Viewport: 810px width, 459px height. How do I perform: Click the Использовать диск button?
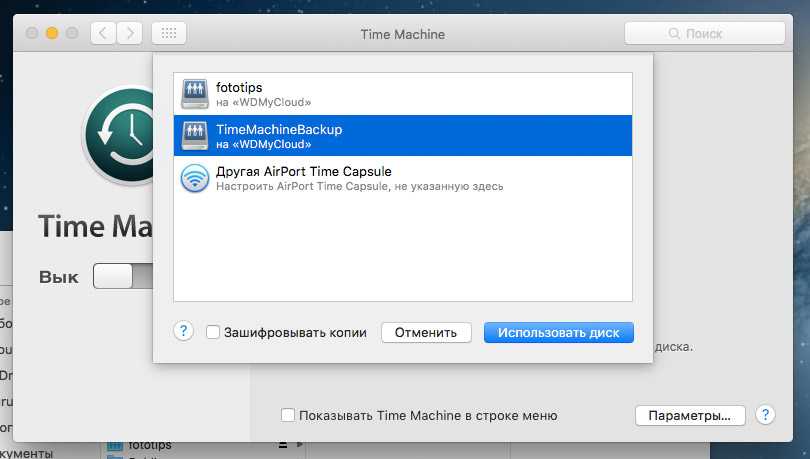point(558,333)
